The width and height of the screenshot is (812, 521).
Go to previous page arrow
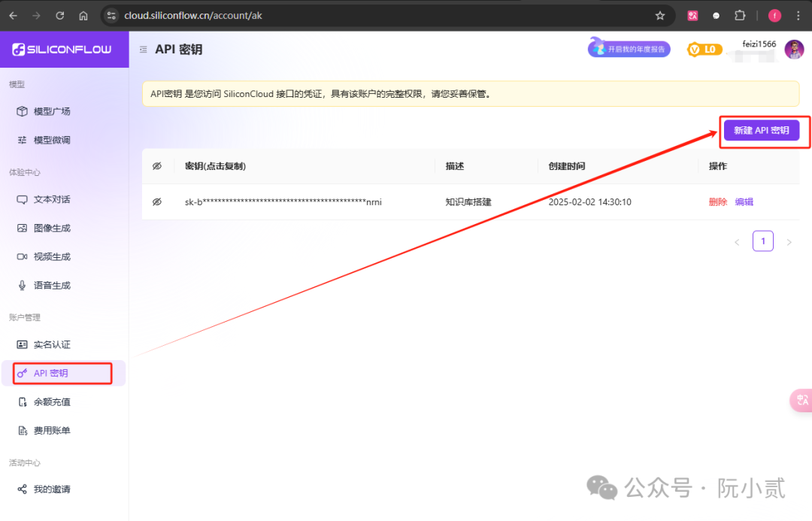point(737,242)
